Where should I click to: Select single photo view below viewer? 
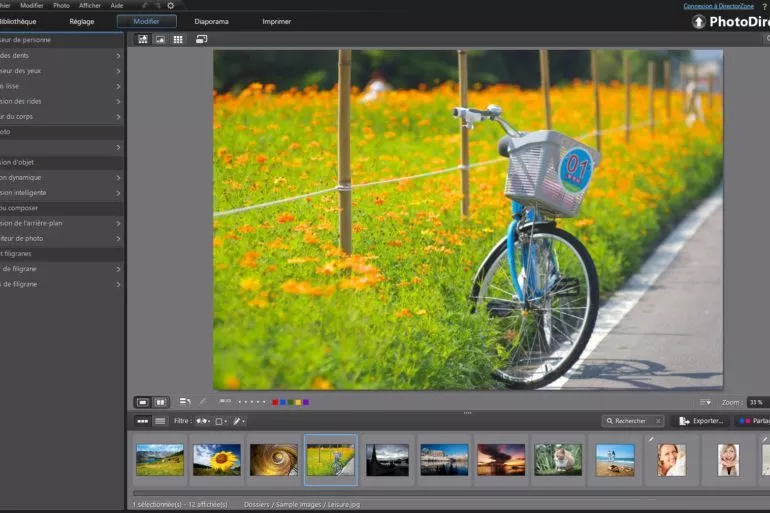[x=143, y=402]
